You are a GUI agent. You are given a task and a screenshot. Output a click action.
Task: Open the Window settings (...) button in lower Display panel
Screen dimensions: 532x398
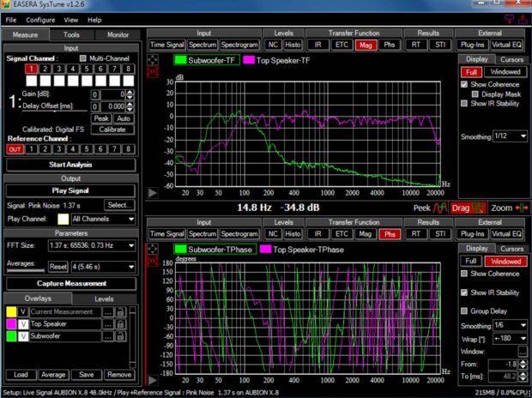523,352
